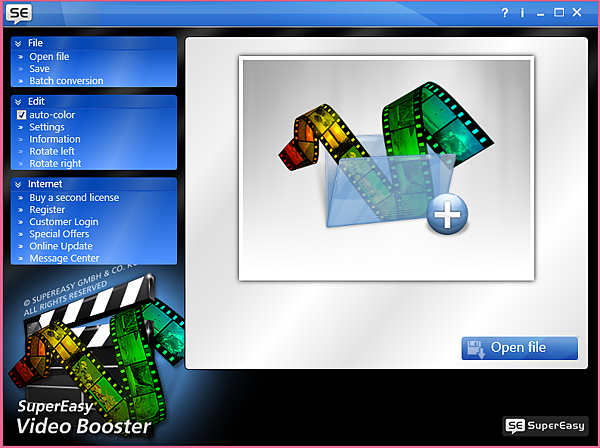Image resolution: width=600 pixels, height=448 pixels.
Task: Minimize the Video Booster window
Action: (540, 15)
